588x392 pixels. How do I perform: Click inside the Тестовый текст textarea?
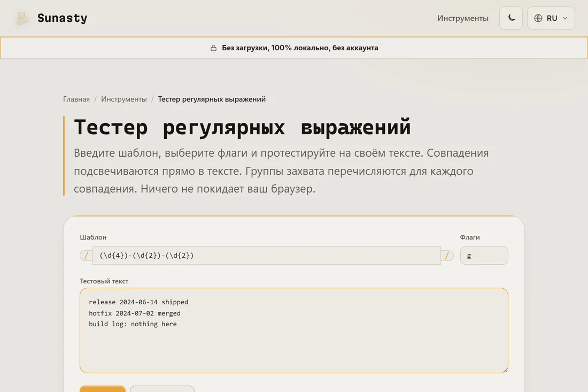[x=294, y=330]
